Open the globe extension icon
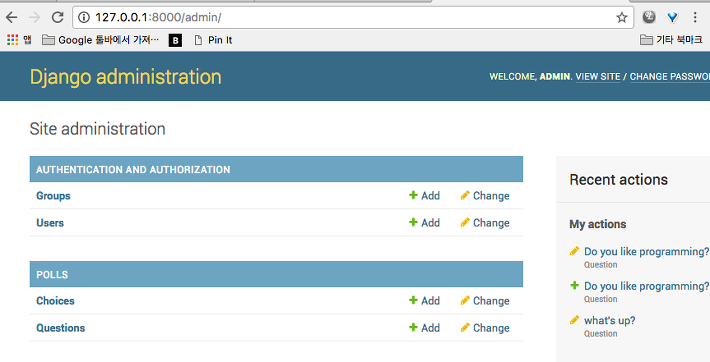Screen dimensions: 710x362 (x=649, y=17)
